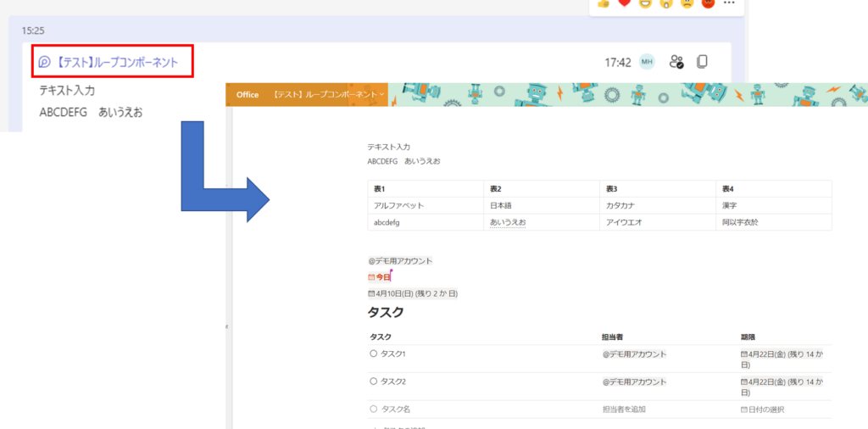Open more options ellipsis on reaction bar

tap(729, 3)
